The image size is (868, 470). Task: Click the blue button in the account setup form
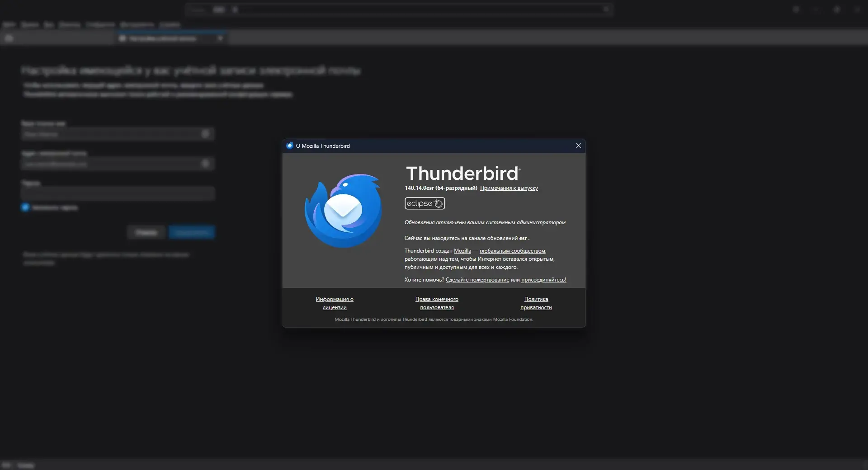click(192, 232)
